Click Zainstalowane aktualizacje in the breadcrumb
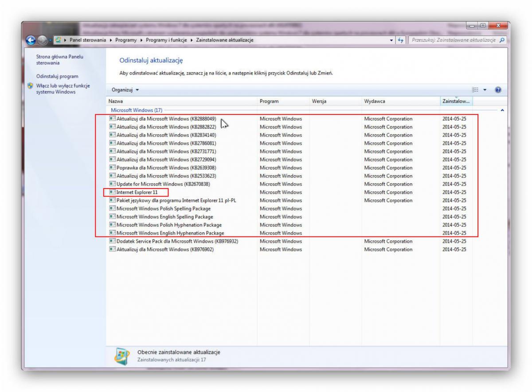The width and height of the screenshot is (532, 392). 225,40
